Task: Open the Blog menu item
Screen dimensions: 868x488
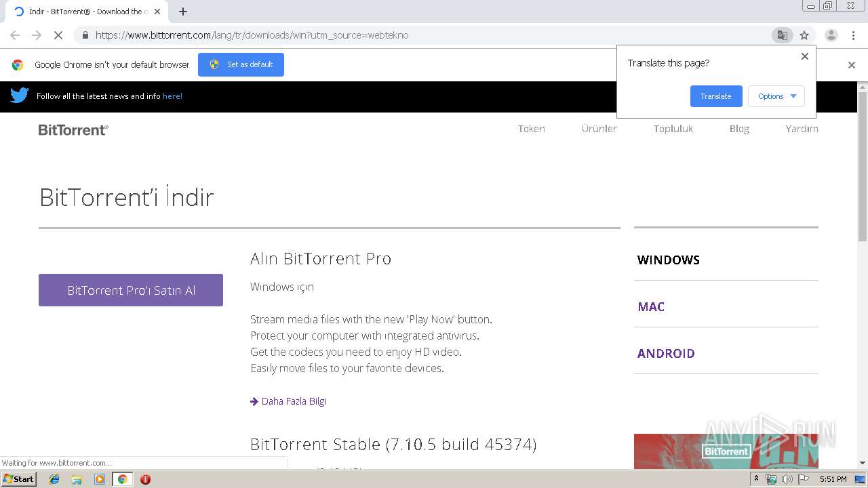Action: (x=739, y=129)
